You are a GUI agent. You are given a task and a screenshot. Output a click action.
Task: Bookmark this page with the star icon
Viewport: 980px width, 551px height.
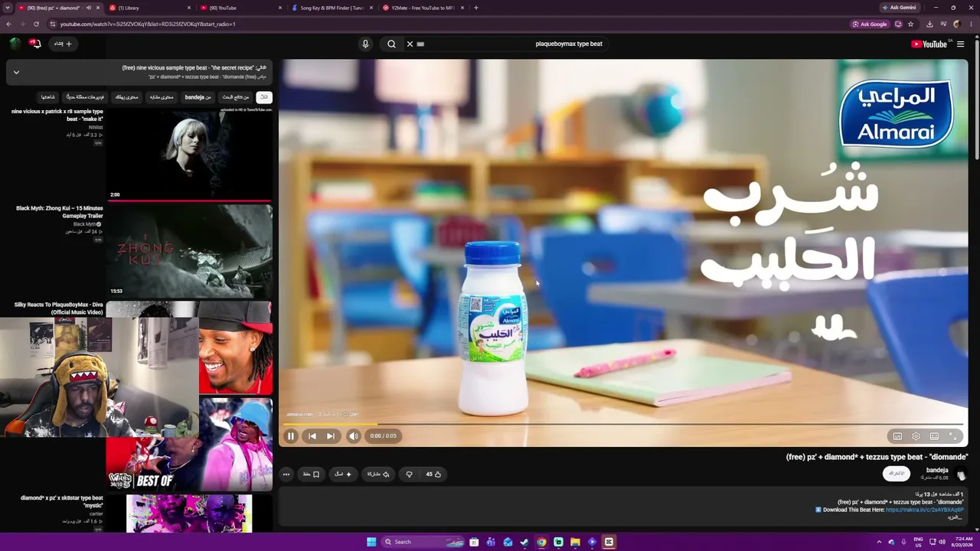(x=910, y=24)
